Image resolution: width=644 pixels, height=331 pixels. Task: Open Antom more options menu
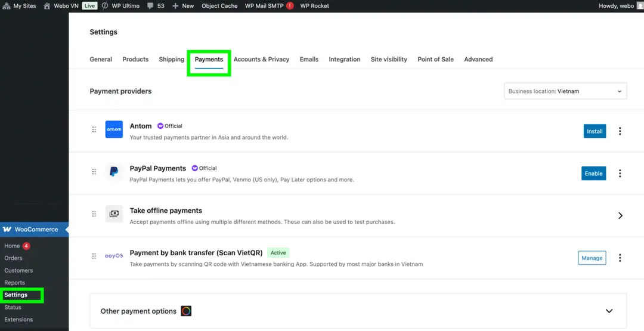pyautogui.click(x=620, y=131)
